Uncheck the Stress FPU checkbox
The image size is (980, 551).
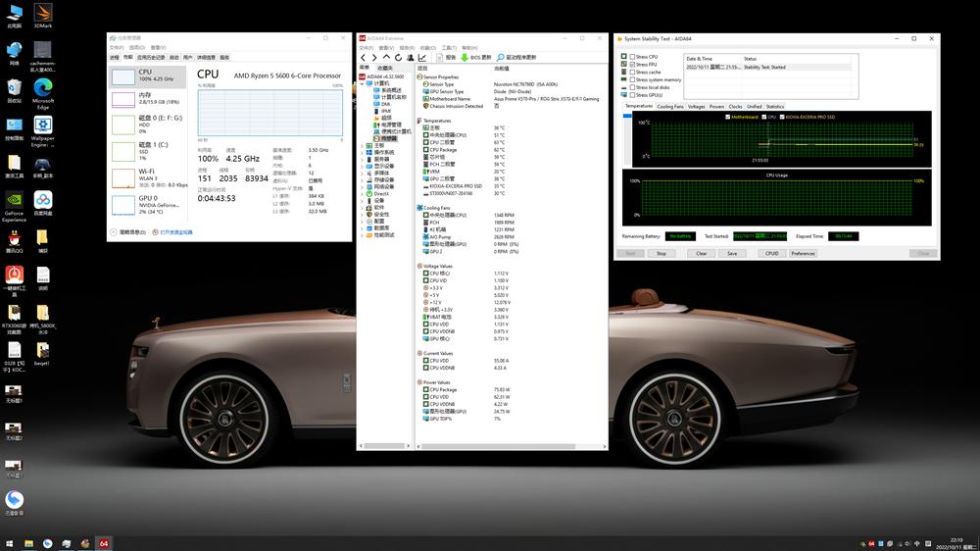632,65
